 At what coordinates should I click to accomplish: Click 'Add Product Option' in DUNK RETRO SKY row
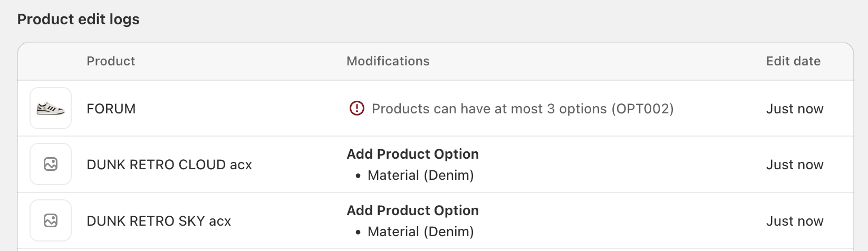click(x=413, y=210)
